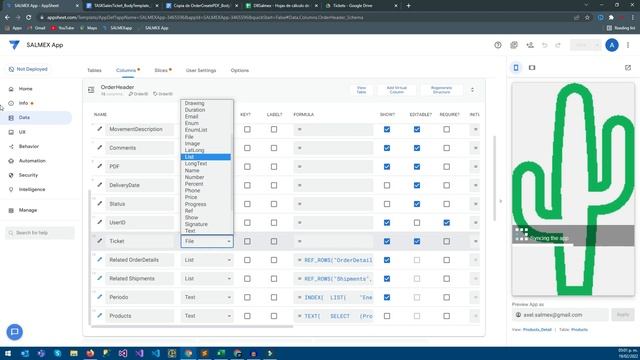The image size is (640, 360).
Task: Switch to the Tables tab
Action: click(x=94, y=70)
